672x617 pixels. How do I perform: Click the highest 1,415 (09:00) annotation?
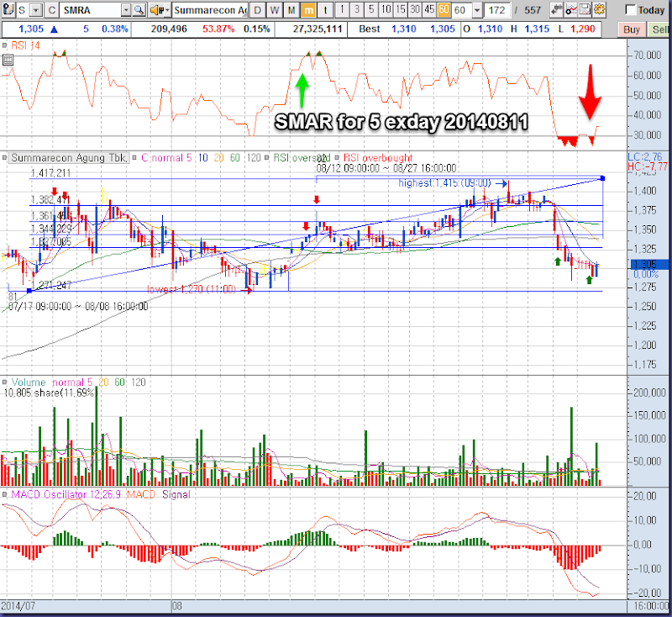444,183
